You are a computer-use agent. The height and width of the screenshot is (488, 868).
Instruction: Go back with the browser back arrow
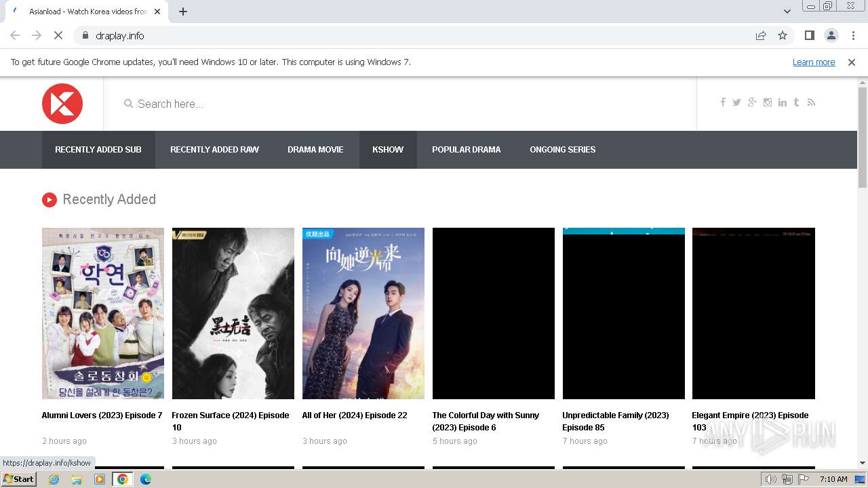(x=15, y=35)
